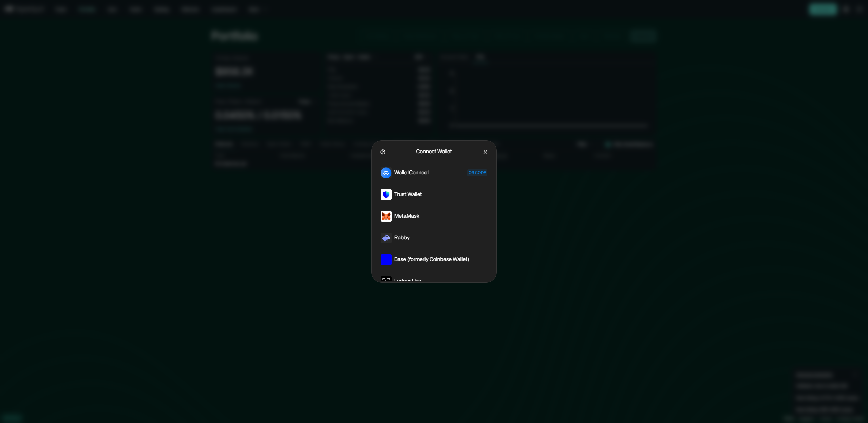Select the WalletConnect logo icon
The image size is (868, 423).
[386, 173]
